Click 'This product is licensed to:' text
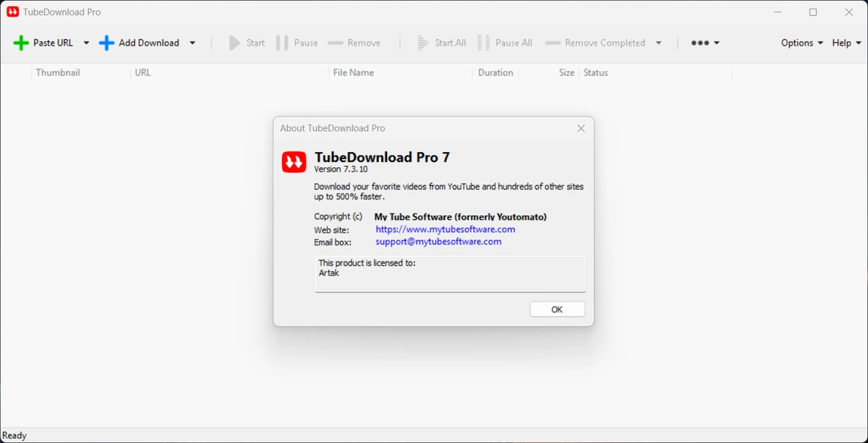Screen dimensions: 868x443 [367, 263]
